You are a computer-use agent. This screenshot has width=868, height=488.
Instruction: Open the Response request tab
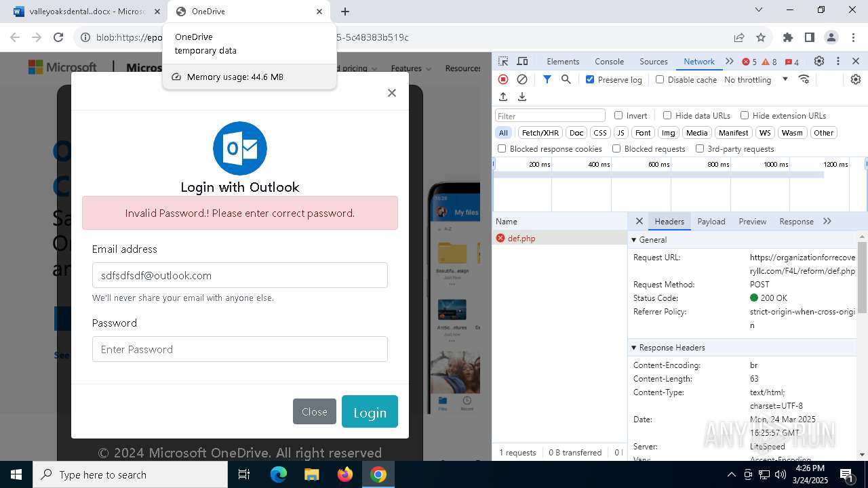796,221
